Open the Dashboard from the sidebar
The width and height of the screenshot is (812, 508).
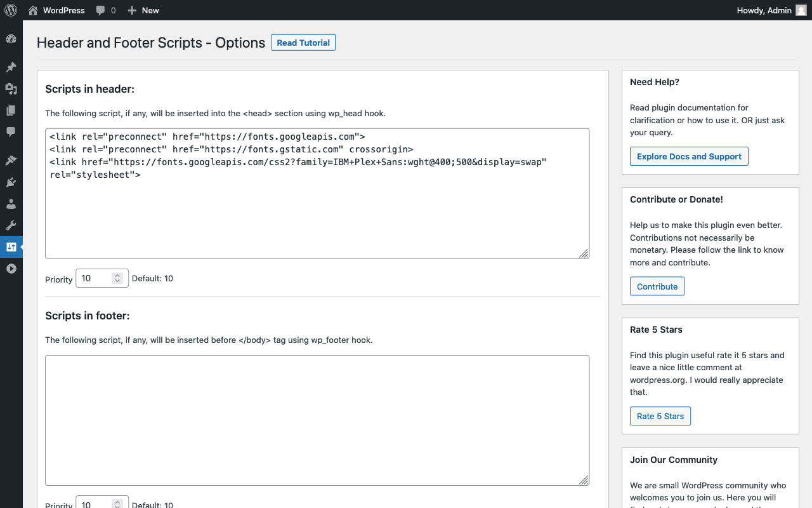[x=11, y=39]
